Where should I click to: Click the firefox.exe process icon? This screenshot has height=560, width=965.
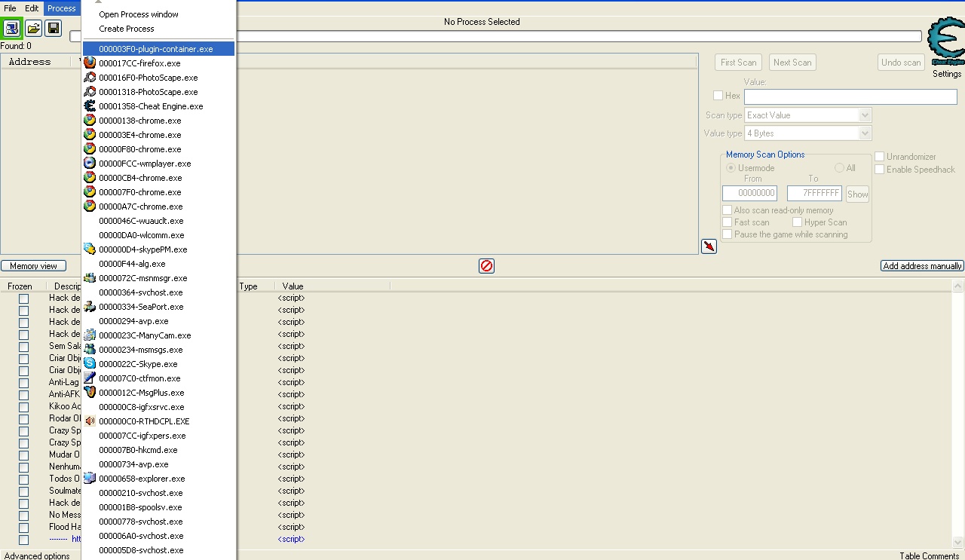tap(90, 63)
